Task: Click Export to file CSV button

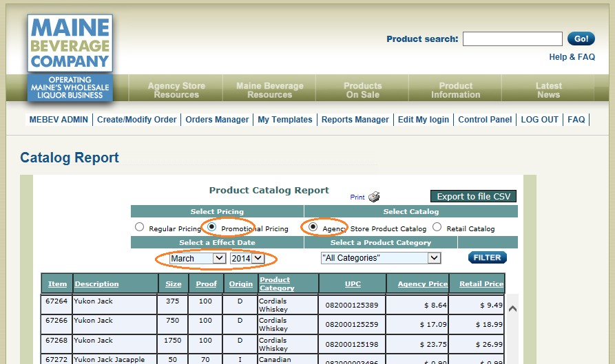Action: (x=473, y=196)
